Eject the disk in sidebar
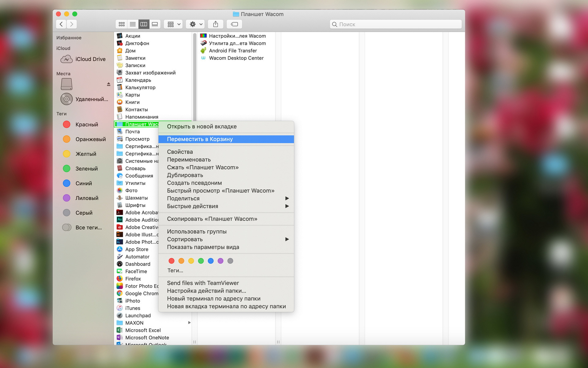 click(x=108, y=84)
